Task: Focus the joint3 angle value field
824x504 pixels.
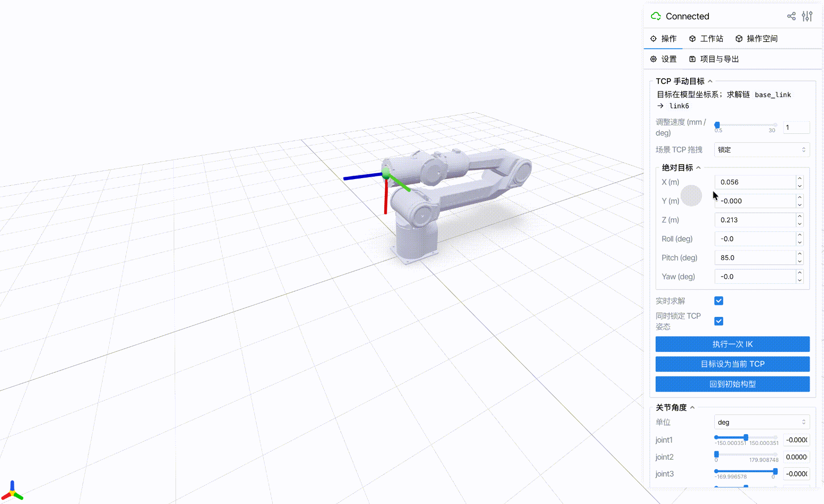Action: click(x=796, y=474)
